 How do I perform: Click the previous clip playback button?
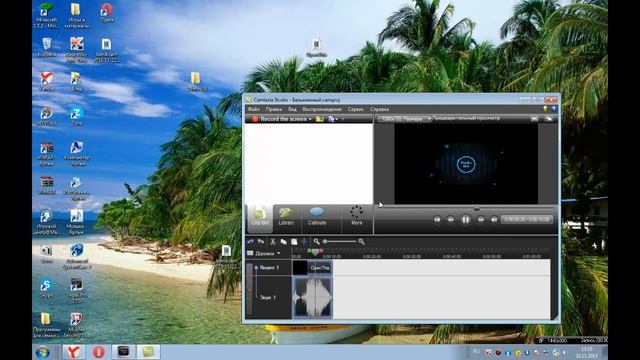pos(437,220)
